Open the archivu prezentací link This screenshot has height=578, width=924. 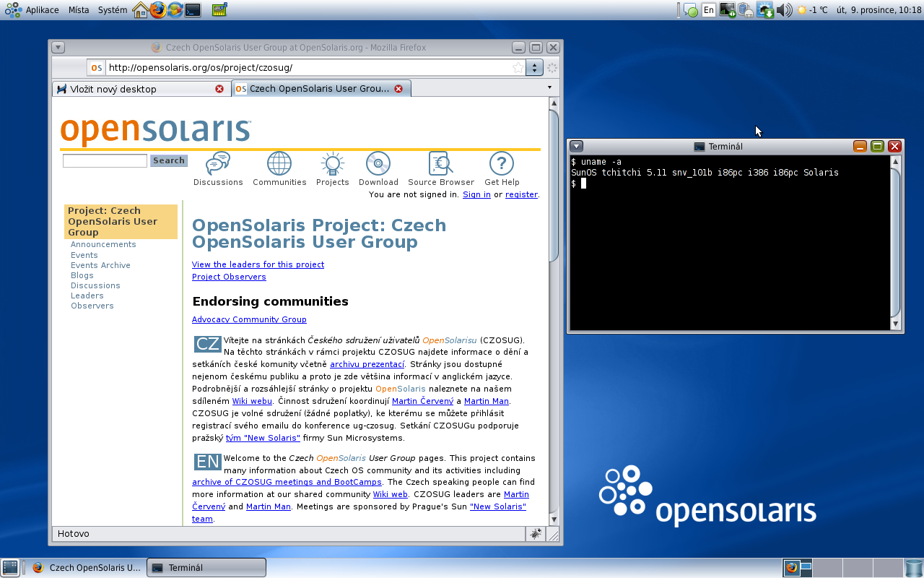[x=367, y=364]
